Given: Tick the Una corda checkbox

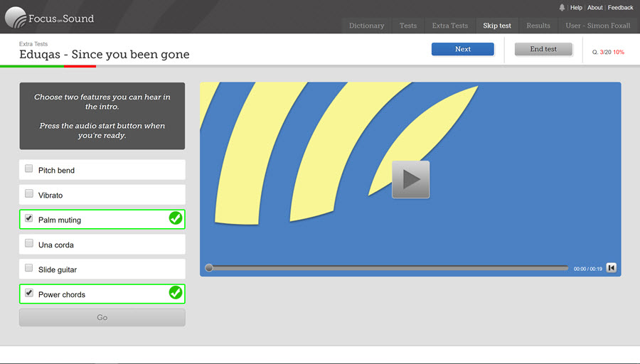Looking at the screenshot, I should (x=29, y=243).
